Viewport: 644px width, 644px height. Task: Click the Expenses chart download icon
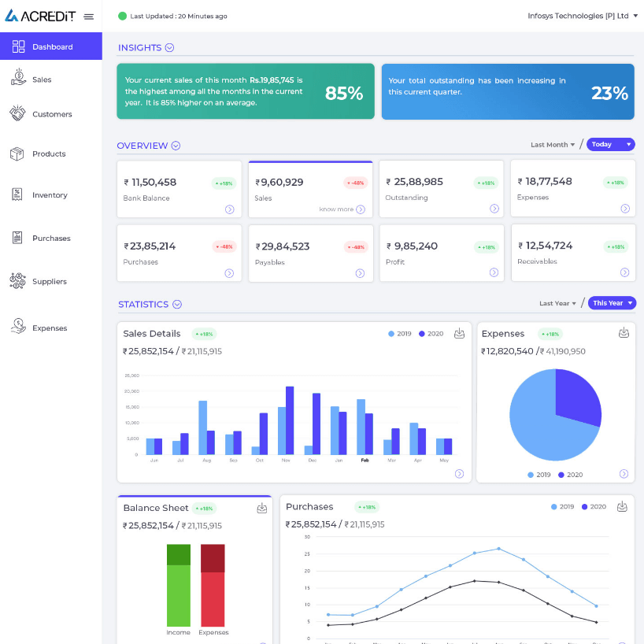coord(624,333)
